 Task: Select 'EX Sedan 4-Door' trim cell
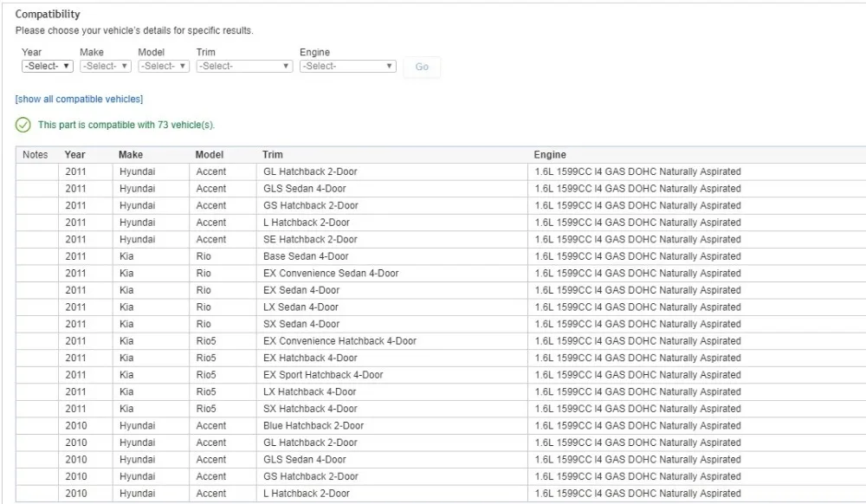(392, 290)
